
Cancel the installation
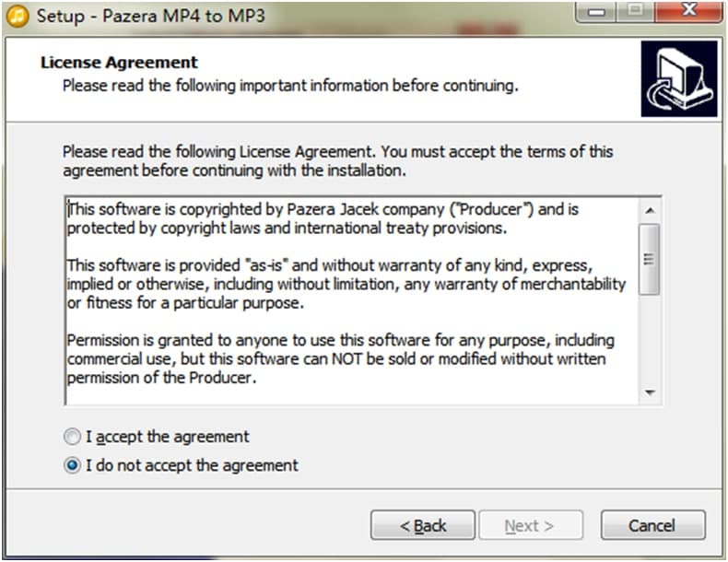tap(652, 525)
